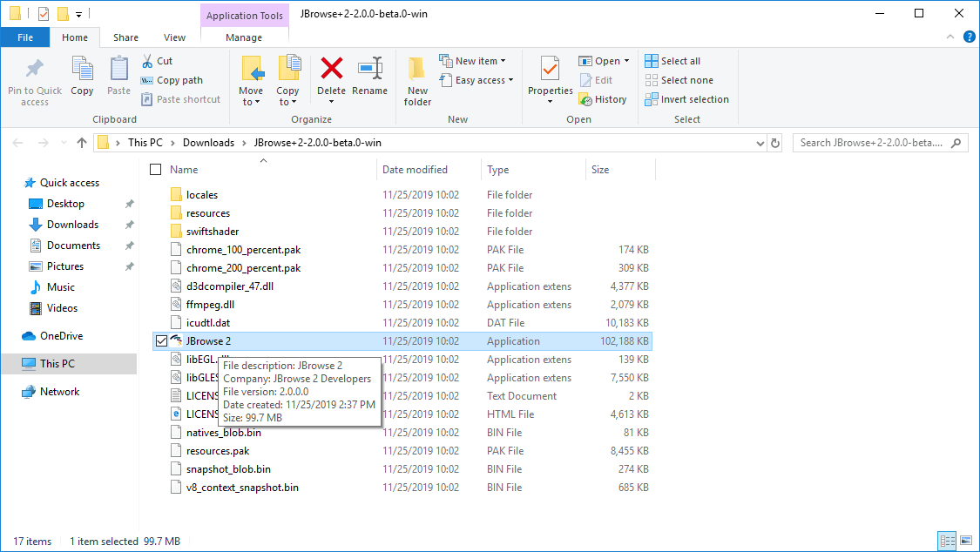Open Documents in Quick access
Screen dimensions: 980x552
pyautogui.click(x=73, y=246)
